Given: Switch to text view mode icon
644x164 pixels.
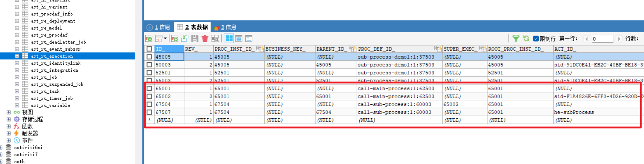Looking at the screenshot, I should tap(249, 39).
